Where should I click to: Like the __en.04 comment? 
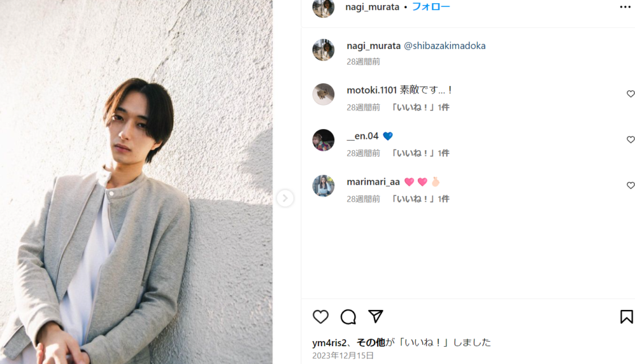(x=631, y=140)
